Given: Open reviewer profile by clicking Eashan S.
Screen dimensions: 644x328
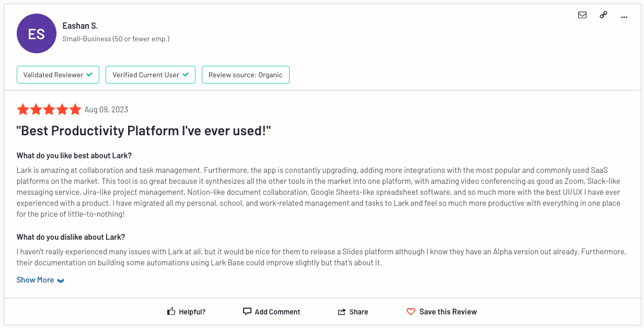Looking at the screenshot, I should pyautogui.click(x=80, y=25).
